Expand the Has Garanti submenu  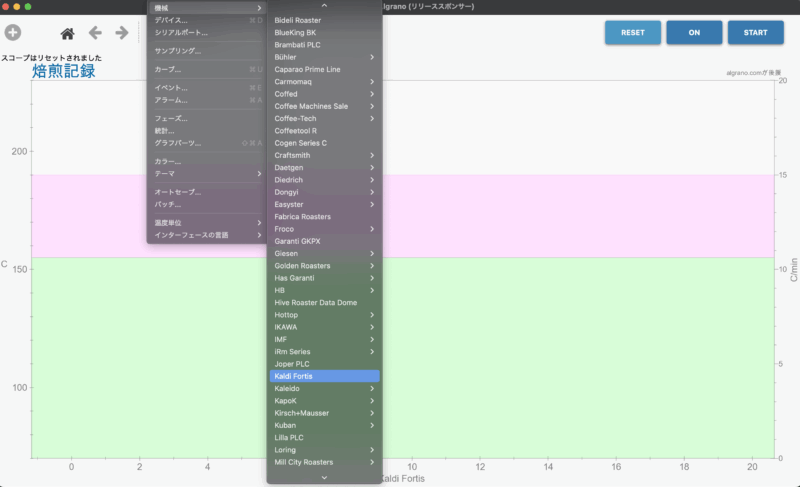pos(324,278)
